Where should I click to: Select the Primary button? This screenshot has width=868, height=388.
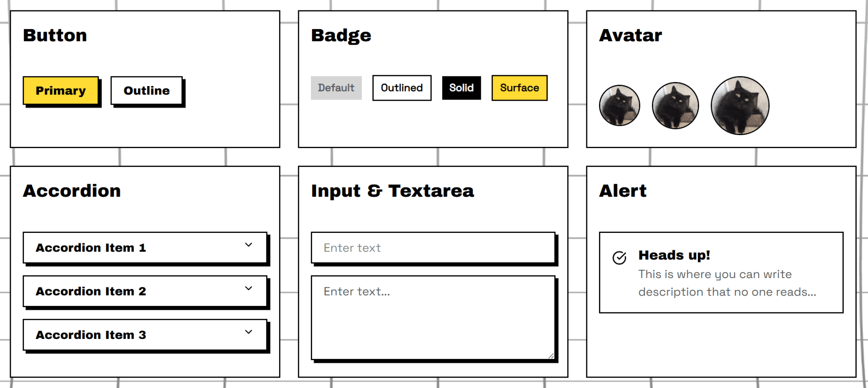coord(61,90)
